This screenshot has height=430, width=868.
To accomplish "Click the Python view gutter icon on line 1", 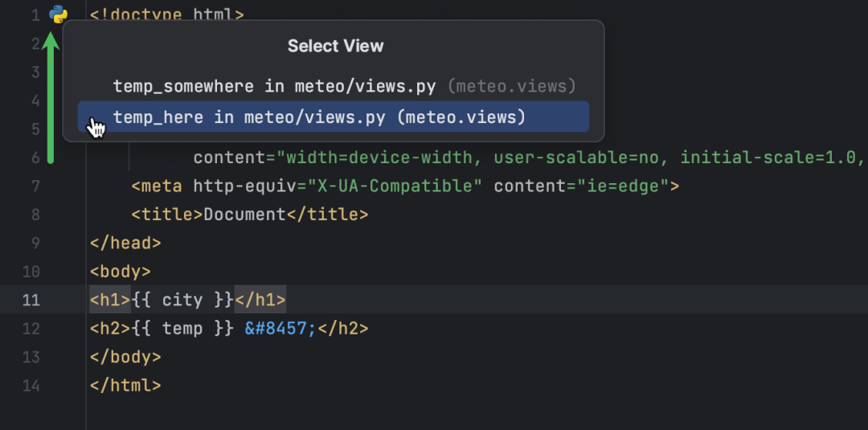I will point(58,14).
